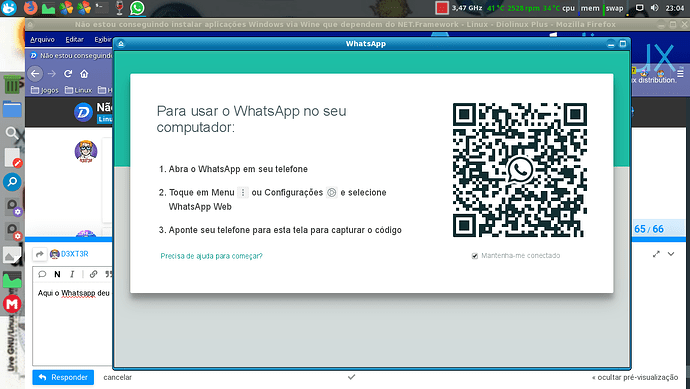Click the WhatsApp QR code
Image resolution: width=690 pixels, height=389 pixels.
pos(520,170)
